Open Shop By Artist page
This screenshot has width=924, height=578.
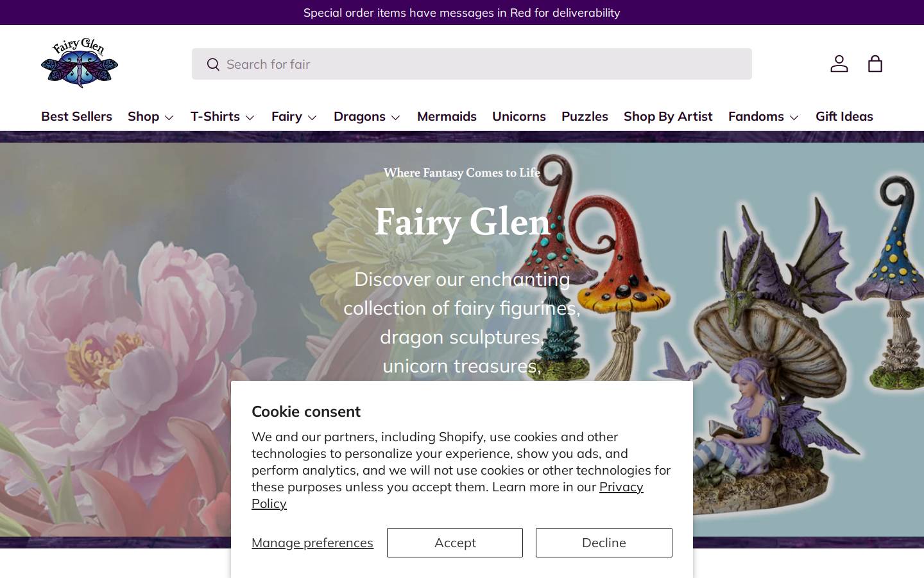(x=668, y=116)
